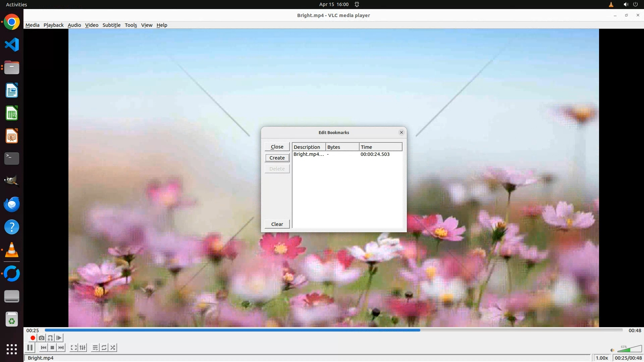The image size is (644, 362).
Task: Toggle playlist loop mode
Action: pos(104,348)
